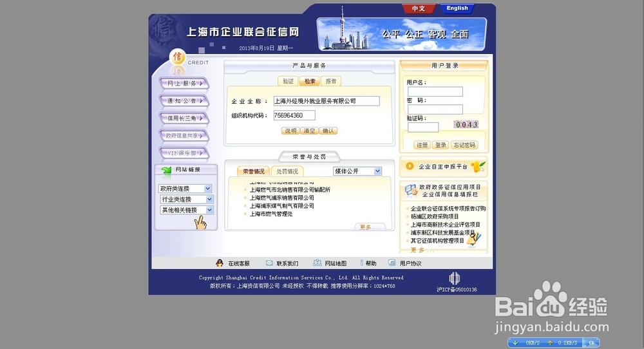Click the download speed arrow indicator
Image resolution: width=644 pixels, height=349 pixels.
pos(515,343)
